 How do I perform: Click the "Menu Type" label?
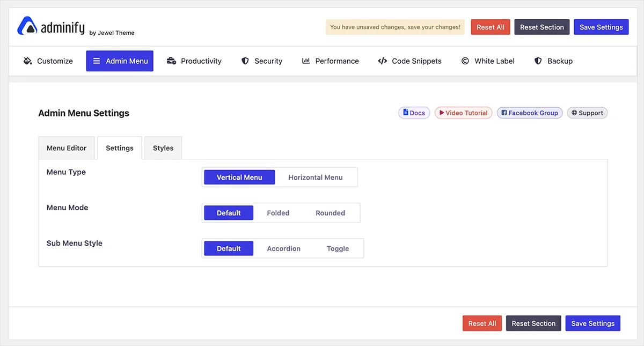(66, 172)
